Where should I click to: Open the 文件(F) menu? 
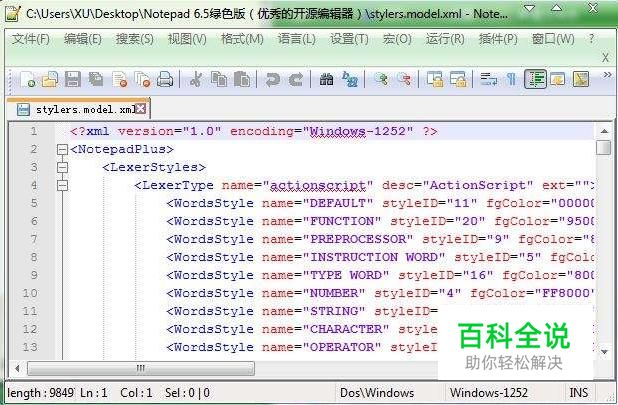pos(31,39)
